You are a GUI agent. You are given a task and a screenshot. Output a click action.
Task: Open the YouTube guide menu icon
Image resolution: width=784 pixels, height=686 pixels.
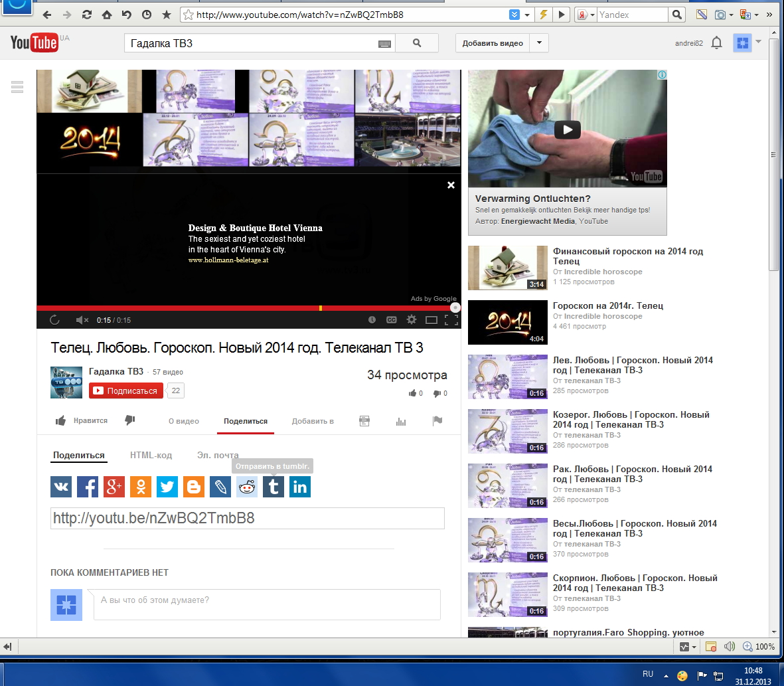coord(17,87)
